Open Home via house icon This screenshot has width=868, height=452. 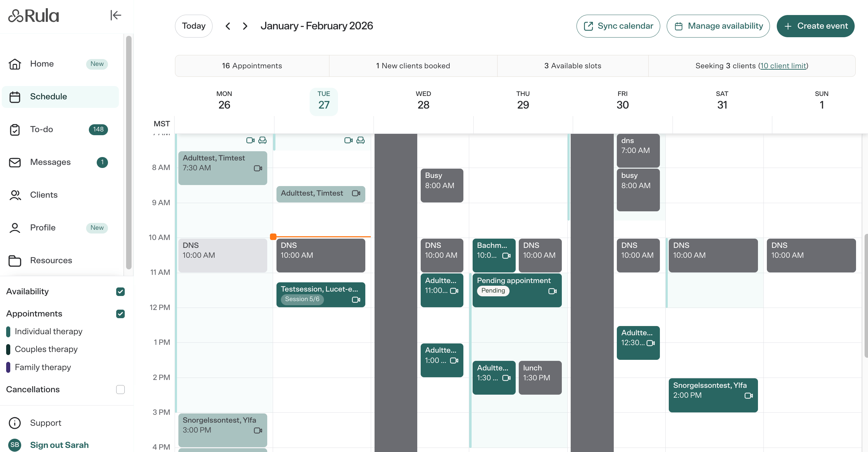click(x=15, y=64)
